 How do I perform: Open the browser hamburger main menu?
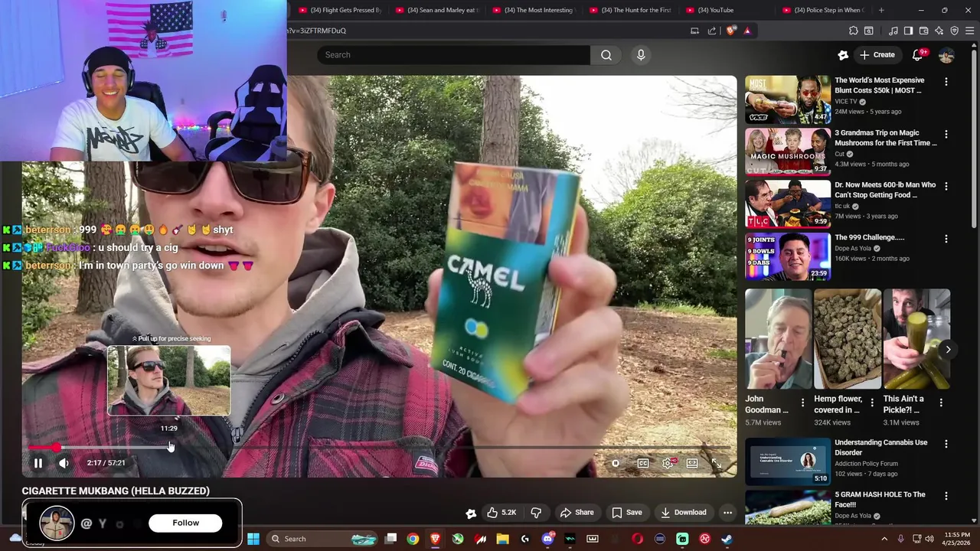click(969, 31)
